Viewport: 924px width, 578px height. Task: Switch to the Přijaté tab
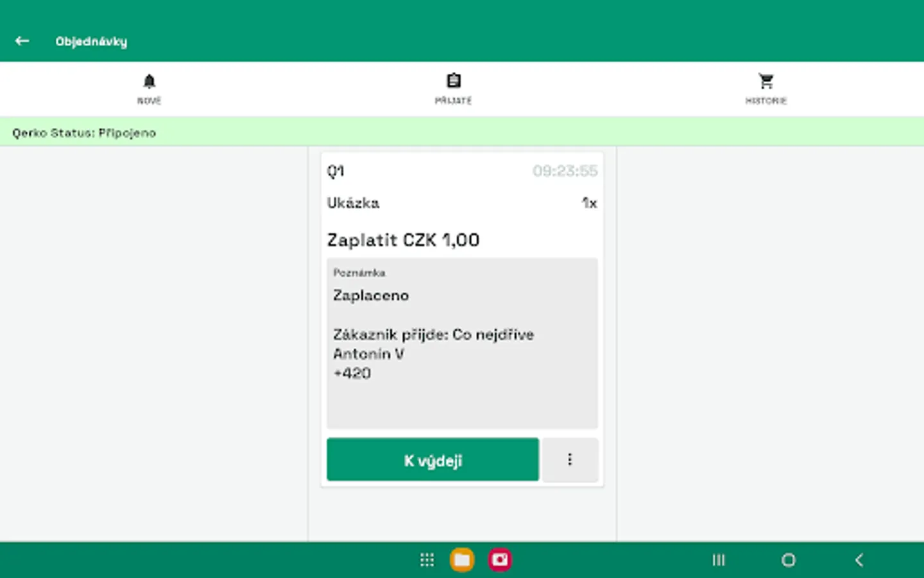(x=454, y=89)
